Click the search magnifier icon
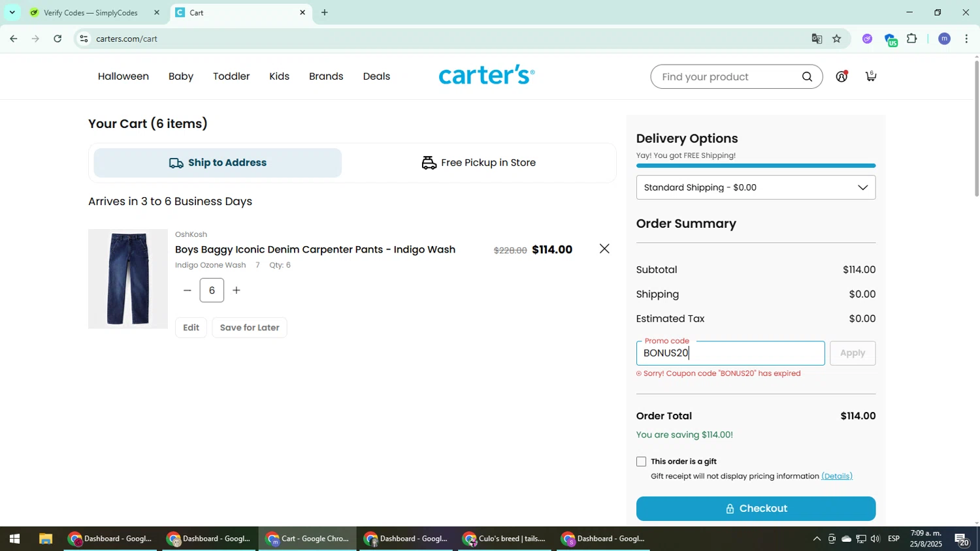 [807, 77]
